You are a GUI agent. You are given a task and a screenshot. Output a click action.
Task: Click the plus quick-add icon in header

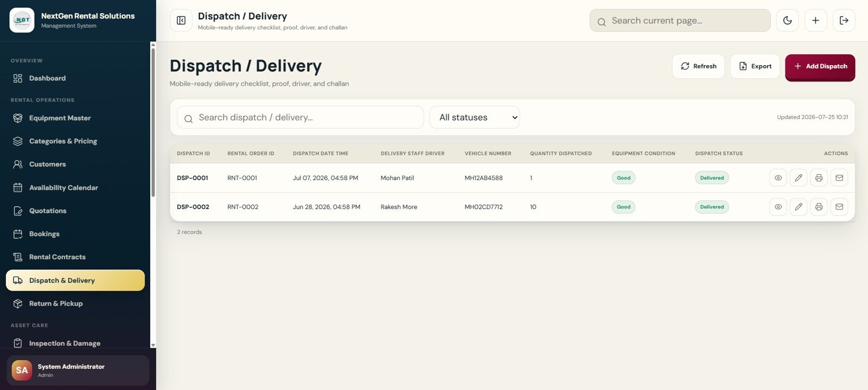[x=815, y=21]
